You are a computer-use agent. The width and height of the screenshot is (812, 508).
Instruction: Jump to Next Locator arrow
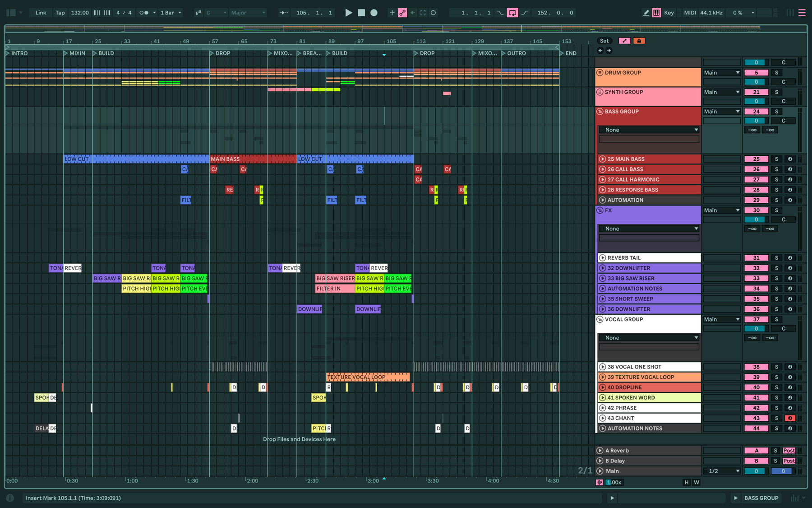(x=609, y=51)
